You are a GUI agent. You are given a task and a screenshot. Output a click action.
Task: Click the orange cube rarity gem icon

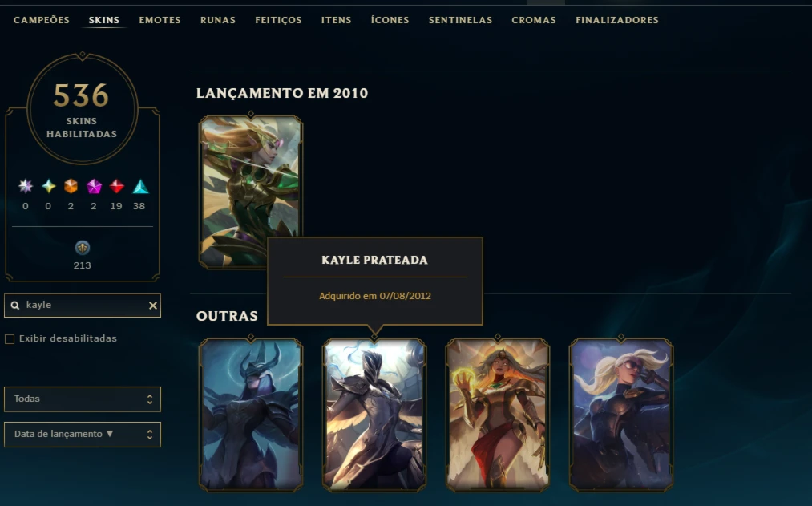click(x=71, y=186)
